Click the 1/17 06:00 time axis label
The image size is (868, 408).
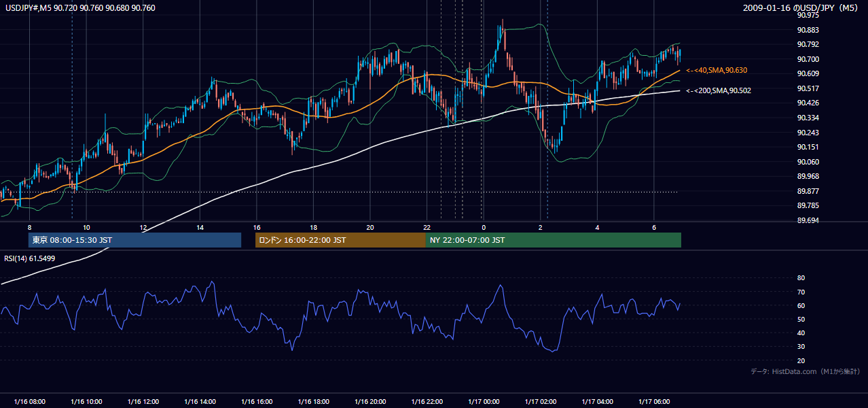point(654,401)
